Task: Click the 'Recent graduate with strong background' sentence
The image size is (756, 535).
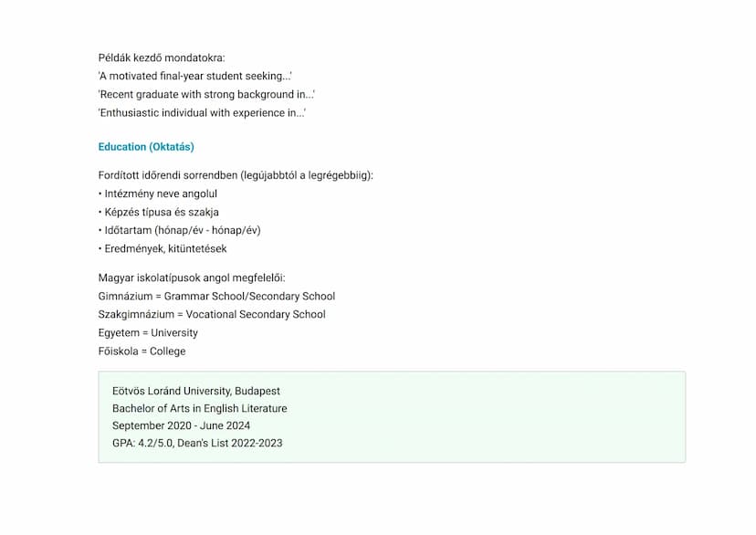Action: (x=206, y=94)
